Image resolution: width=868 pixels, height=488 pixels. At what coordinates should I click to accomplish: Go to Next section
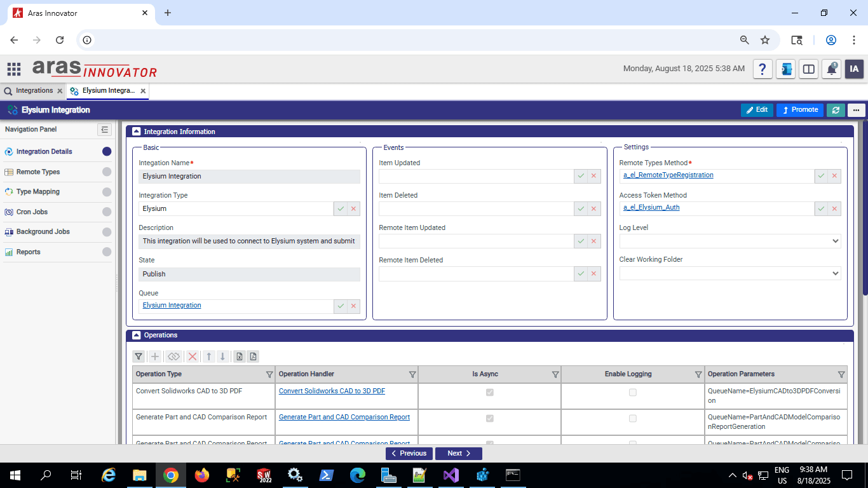click(x=459, y=454)
